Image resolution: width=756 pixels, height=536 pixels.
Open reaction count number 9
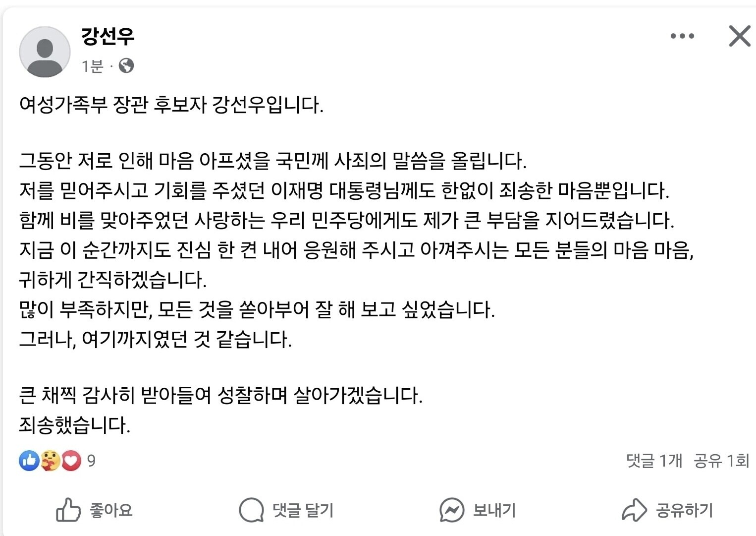[x=91, y=461]
